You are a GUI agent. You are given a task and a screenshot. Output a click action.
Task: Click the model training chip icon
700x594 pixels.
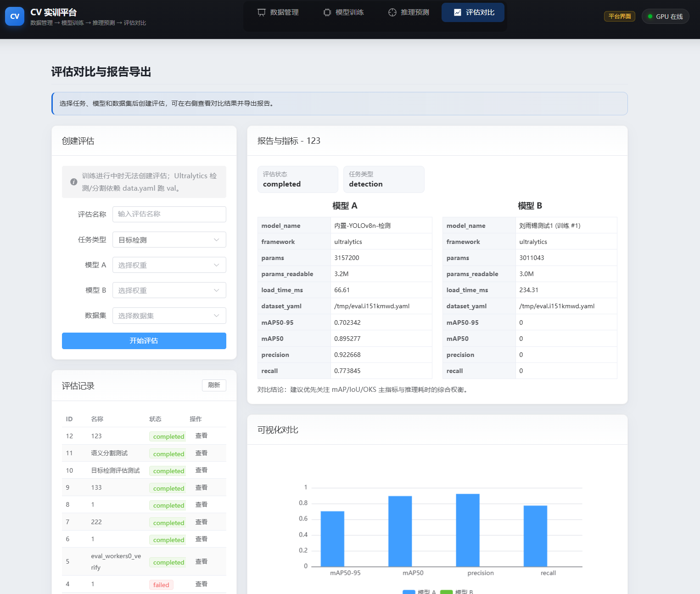327,12
